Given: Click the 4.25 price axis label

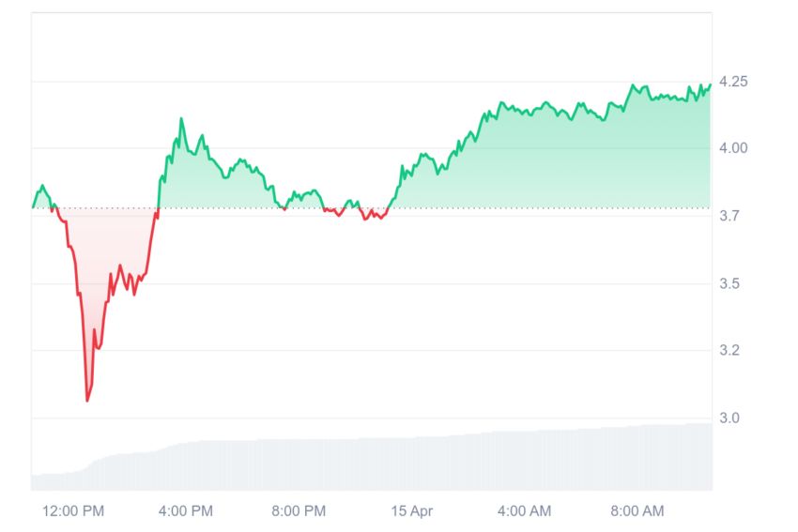Looking at the screenshot, I should click(733, 82).
